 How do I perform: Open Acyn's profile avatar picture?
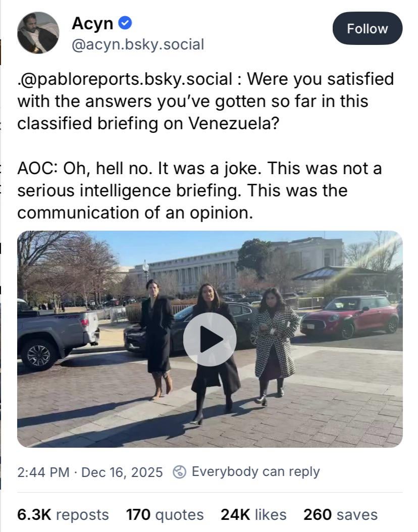(x=38, y=33)
